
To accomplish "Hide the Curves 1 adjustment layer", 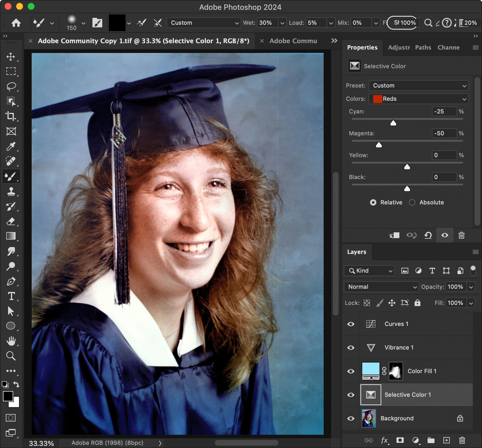I will click(x=350, y=324).
